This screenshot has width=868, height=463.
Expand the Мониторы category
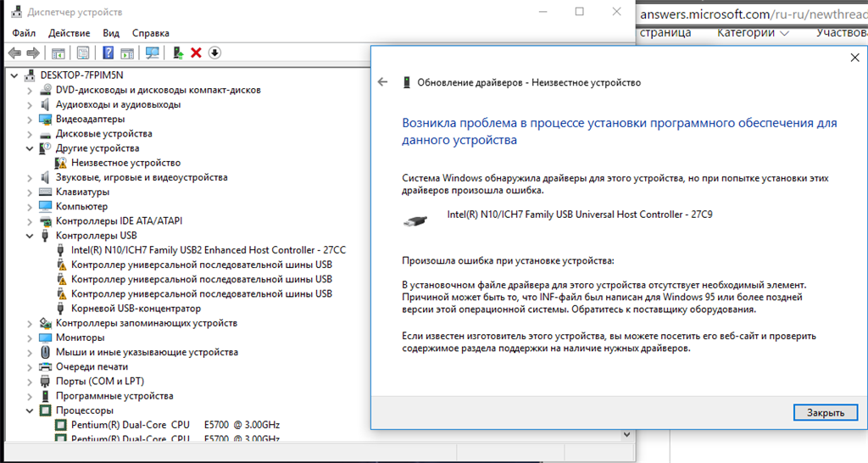point(30,337)
